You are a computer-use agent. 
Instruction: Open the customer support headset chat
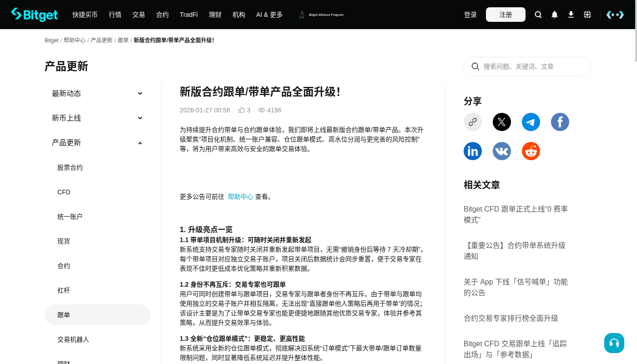(x=614, y=343)
